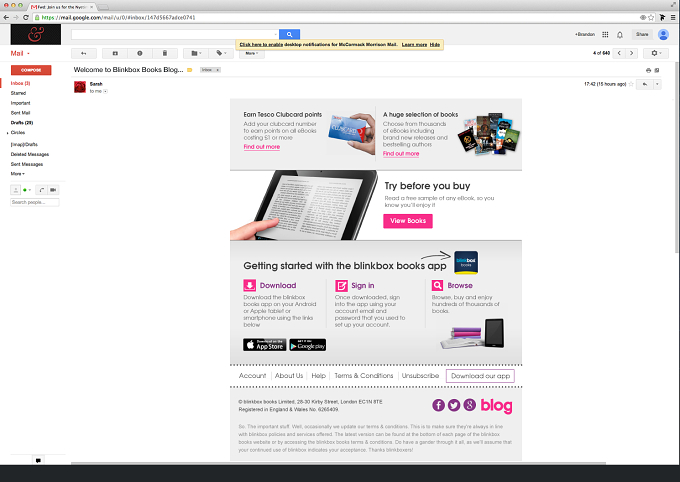Open blinkbox Twitter icon

coord(454,405)
